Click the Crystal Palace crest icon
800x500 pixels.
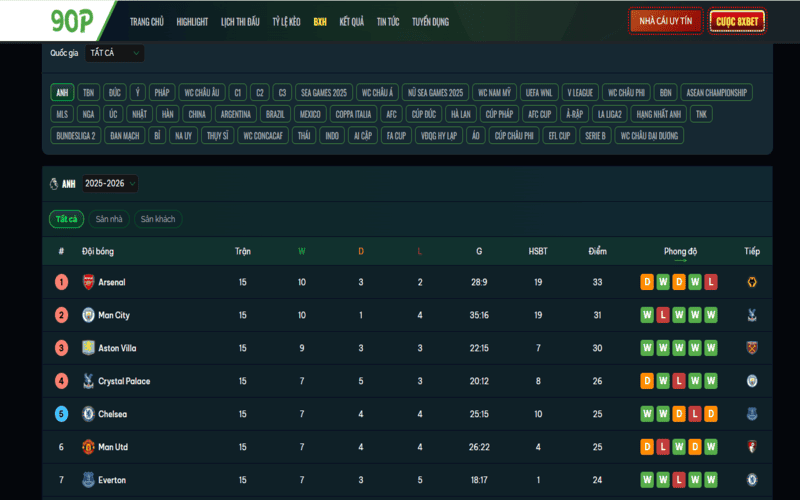point(88,381)
